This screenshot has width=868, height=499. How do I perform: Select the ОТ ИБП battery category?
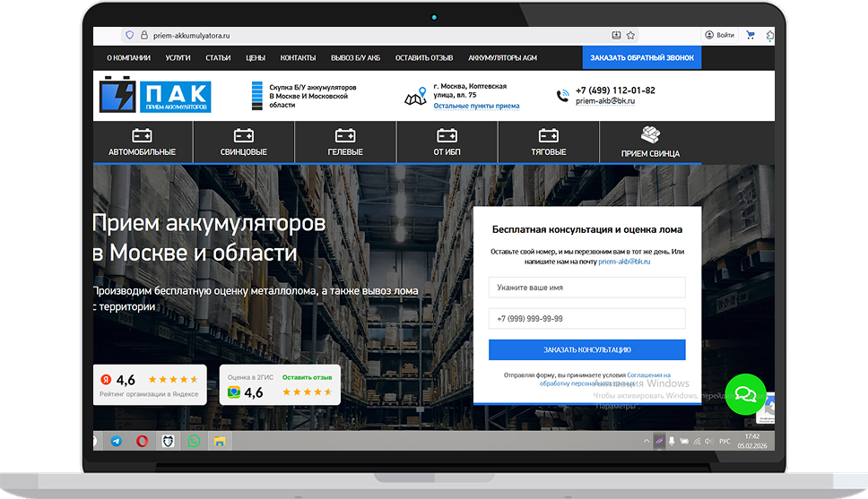[x=447, y=142]
